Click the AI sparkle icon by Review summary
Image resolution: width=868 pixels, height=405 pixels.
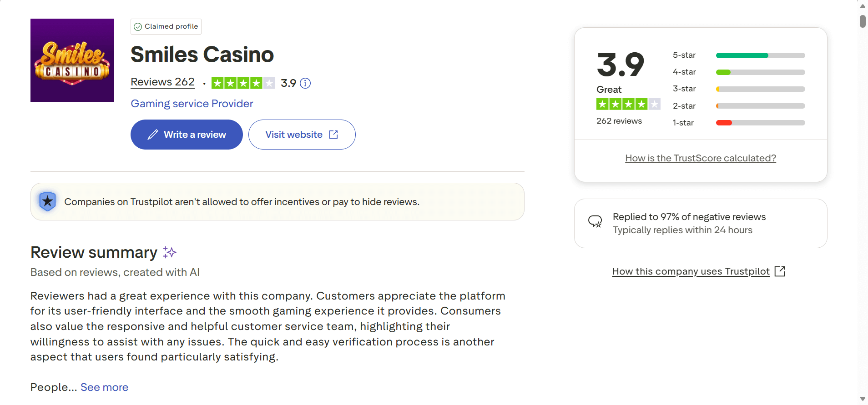[x=170, y=252]
